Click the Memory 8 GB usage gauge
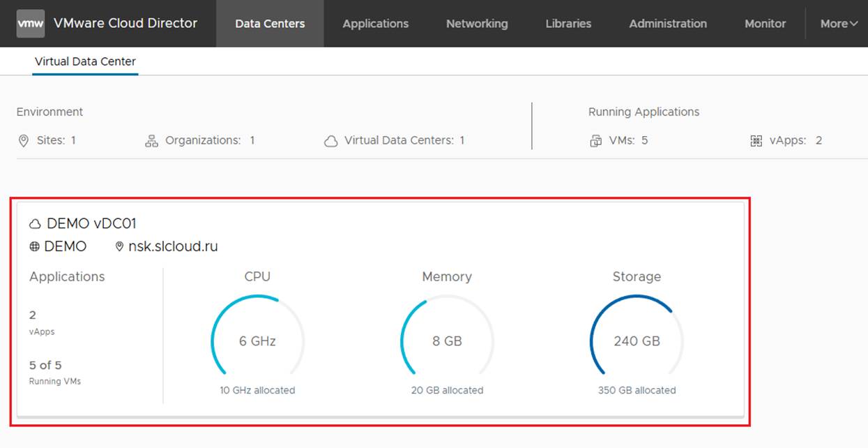Viewport: 868px width, 448px height. [x=447, y=341]
